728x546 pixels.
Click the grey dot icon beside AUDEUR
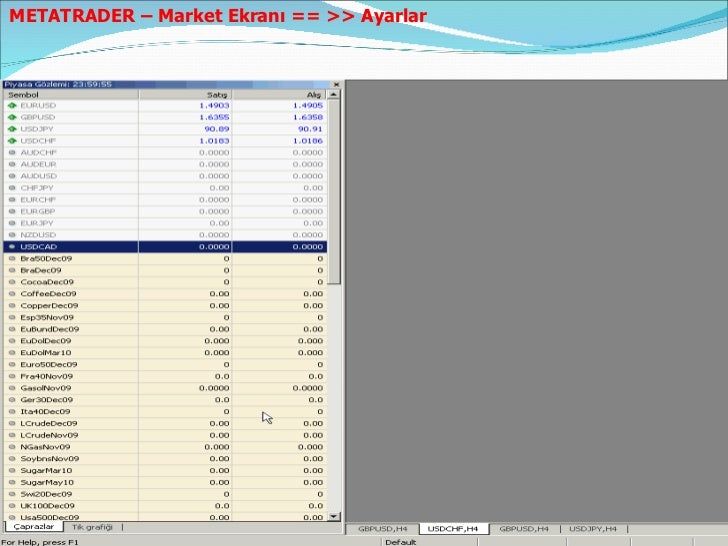click(12, 164)
